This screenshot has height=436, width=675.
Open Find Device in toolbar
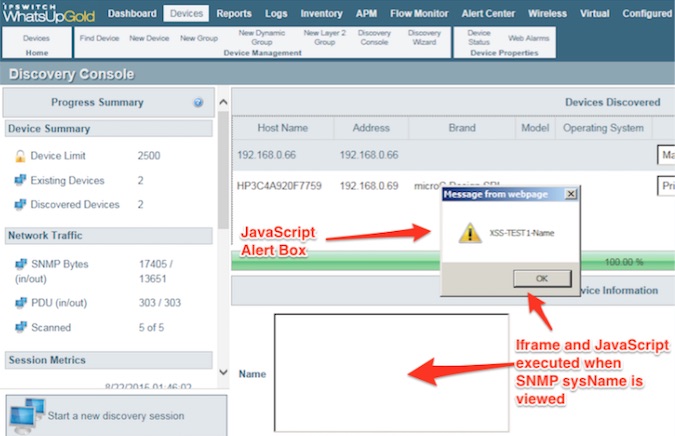tap(98, 37)
